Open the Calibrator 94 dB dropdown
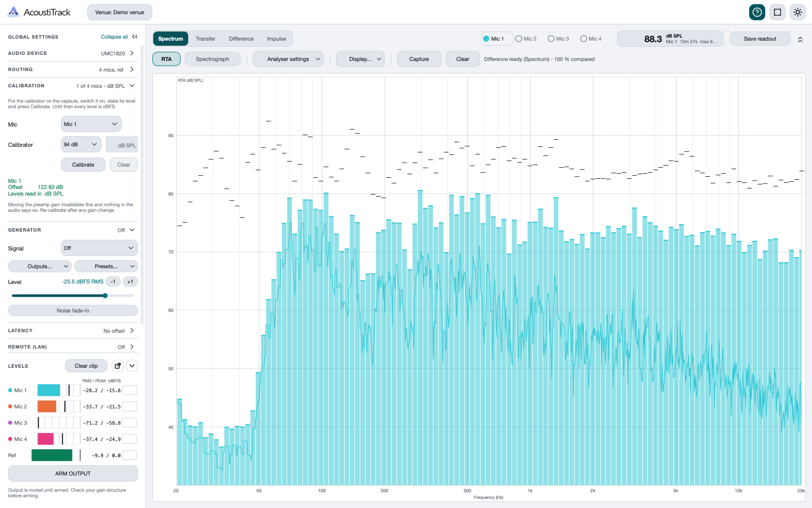 [81, 144]
